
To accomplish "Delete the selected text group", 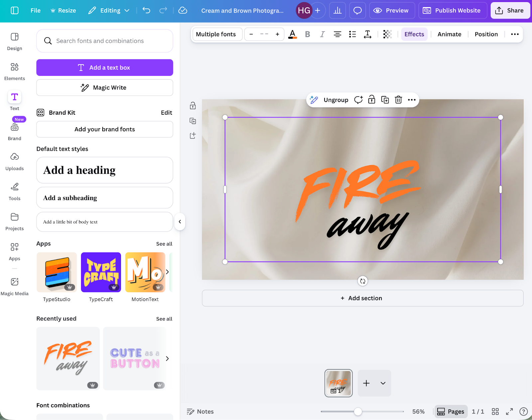I will [x=398, y=100].
